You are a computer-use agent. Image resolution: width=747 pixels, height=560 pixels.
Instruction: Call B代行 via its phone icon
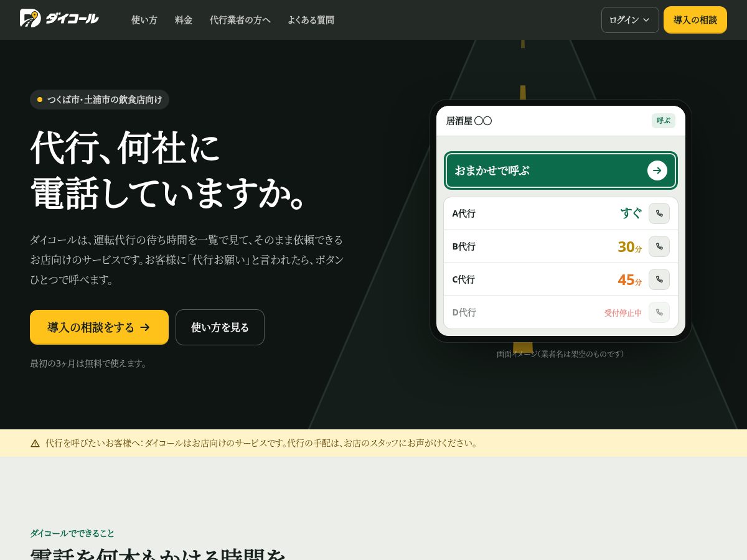[659, 246]
